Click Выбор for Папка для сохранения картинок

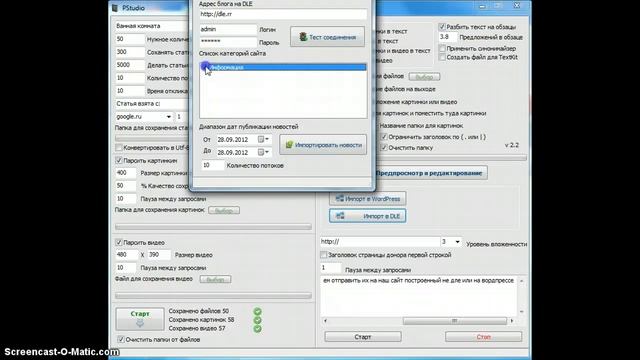pyautogui.click(x=224, y=211)
